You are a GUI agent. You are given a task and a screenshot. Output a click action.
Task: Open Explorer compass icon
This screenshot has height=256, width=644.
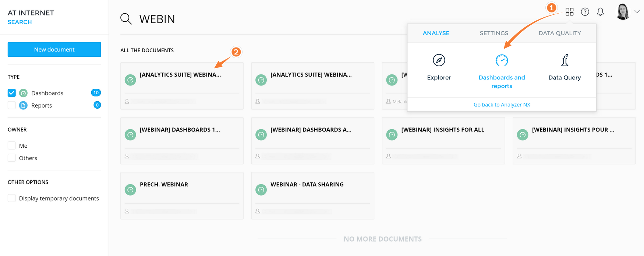tap(439, 60)
